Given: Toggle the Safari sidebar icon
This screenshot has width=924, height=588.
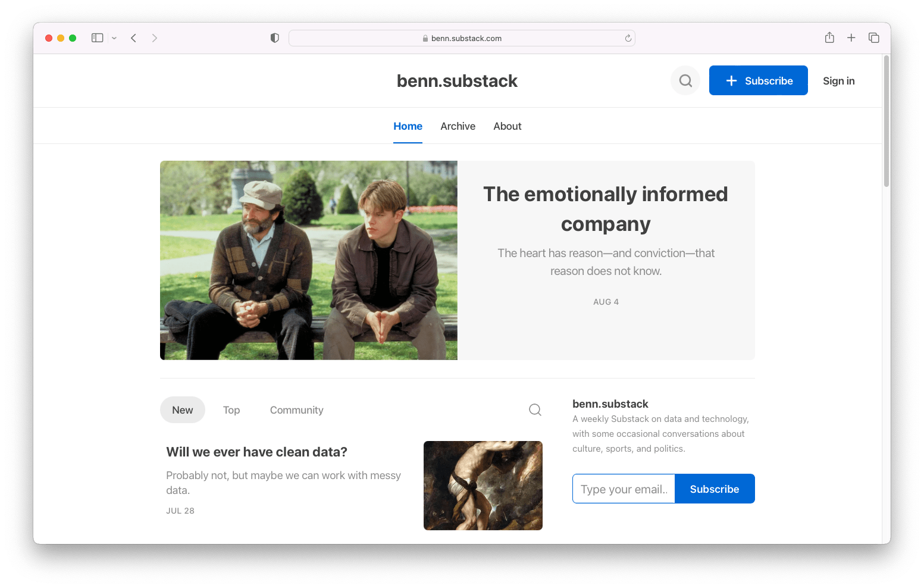Looking at the screenshot, I should tap(98, 38).
